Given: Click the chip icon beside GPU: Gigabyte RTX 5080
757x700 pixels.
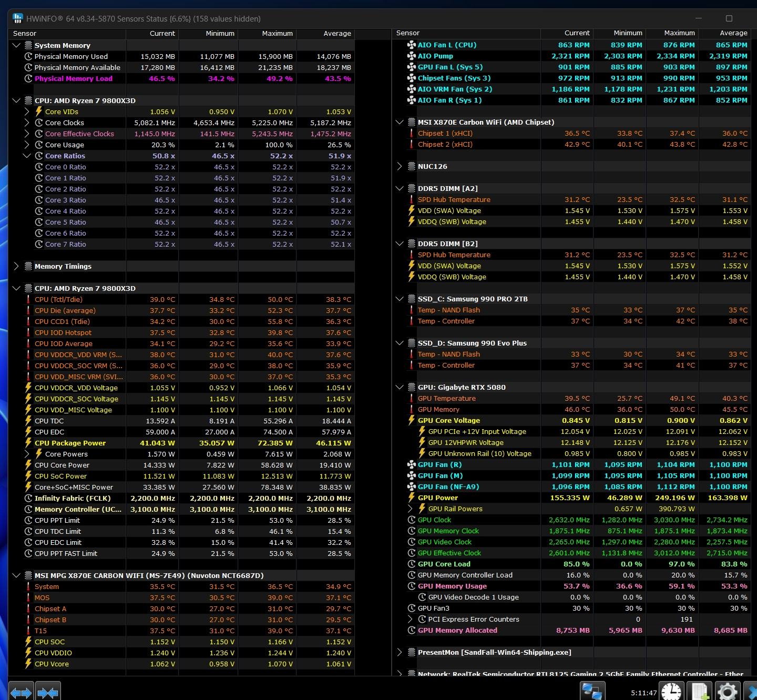Looking at the screenshot, I should point(411,387).
